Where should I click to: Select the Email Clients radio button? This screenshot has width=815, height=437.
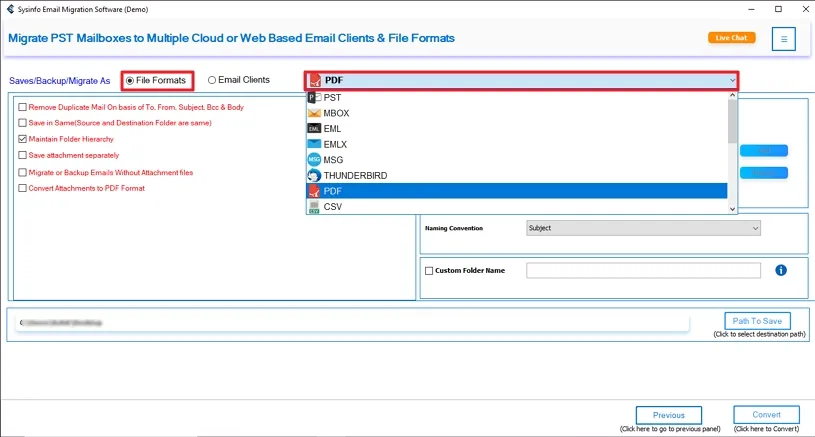click(x=212, y=80)
